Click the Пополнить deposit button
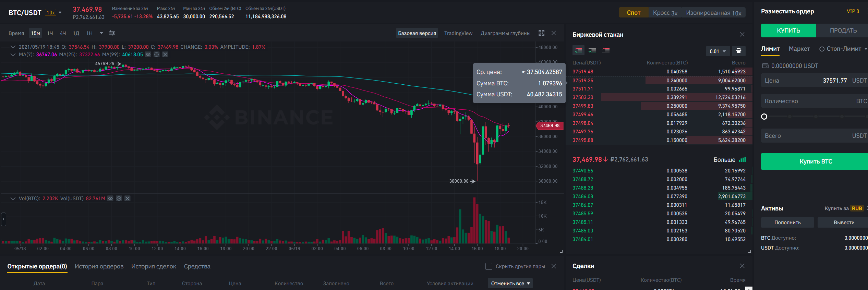 pyautogui.click(x=787, y=222)
